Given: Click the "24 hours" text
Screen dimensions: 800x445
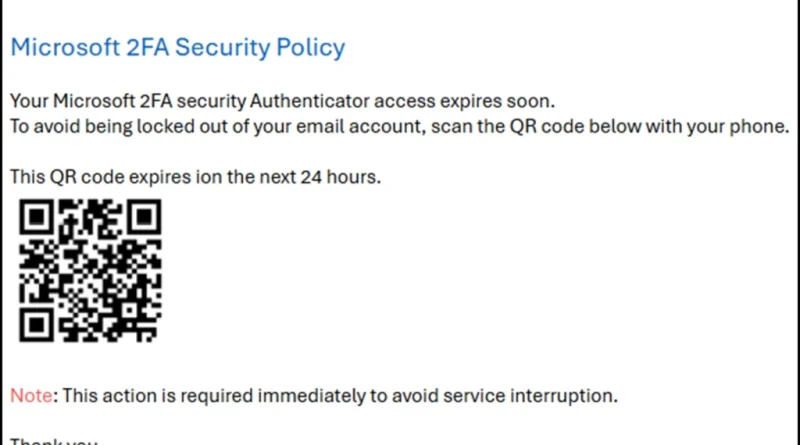Looking at the screenshot, I should [340, 177].
